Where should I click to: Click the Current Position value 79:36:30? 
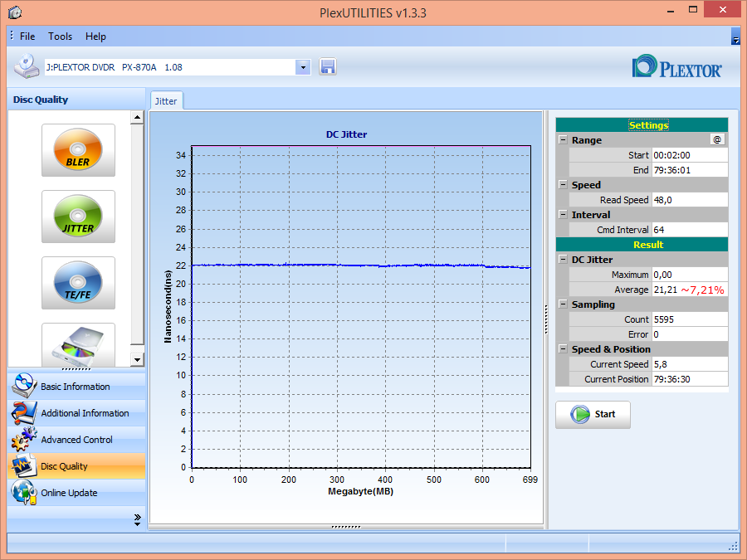671,379
